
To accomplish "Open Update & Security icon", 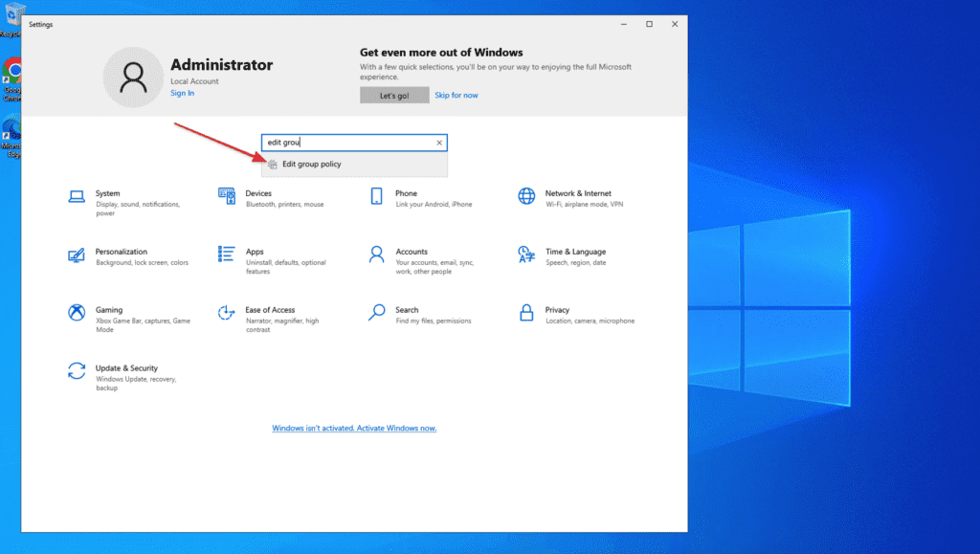I will [x=77, y=371].
